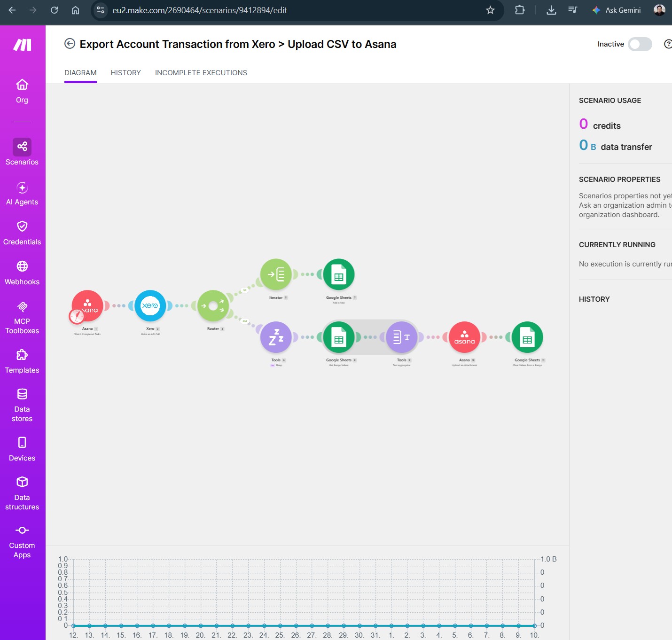Click the 2nd route label on router
This screenshot has width=672, height=640.
coord(245,321)
